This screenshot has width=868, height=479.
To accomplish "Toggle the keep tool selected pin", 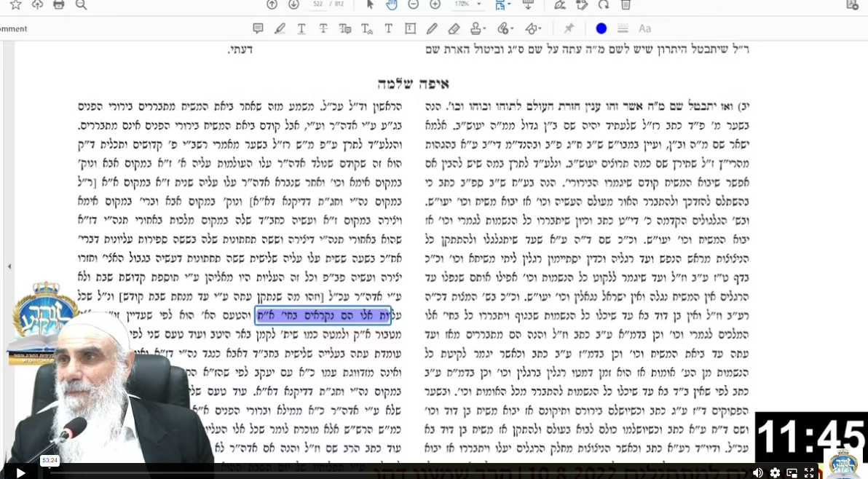I will click(569, 28).
